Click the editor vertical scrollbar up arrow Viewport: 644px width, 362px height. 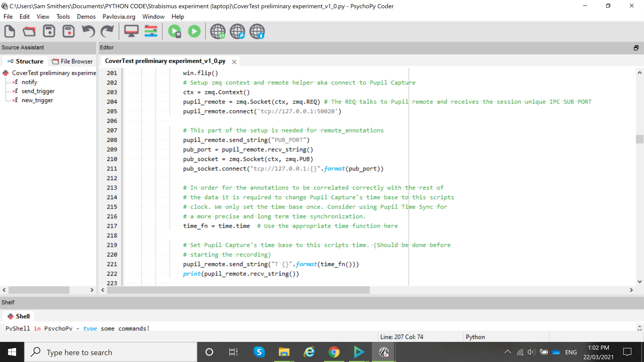click(640, 73)
